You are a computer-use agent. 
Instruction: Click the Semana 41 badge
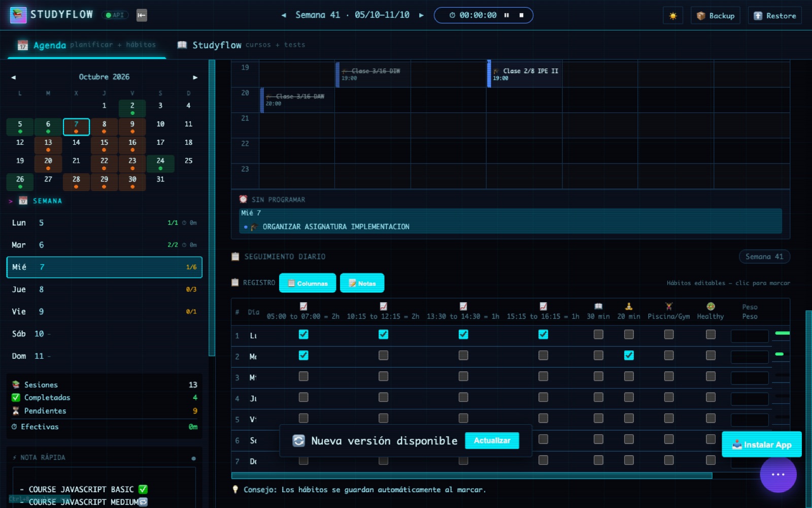(x=764, y=257)
